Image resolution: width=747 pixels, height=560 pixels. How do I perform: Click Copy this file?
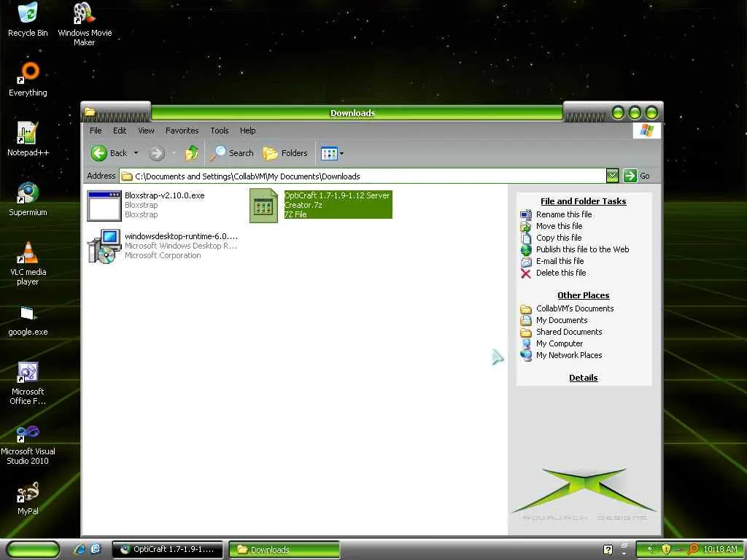tap(559, 238)
